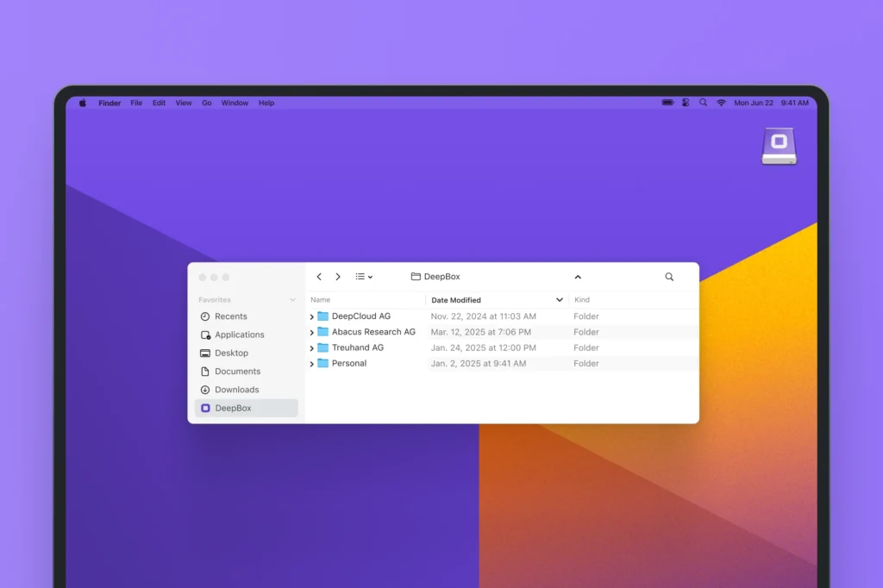Viewport: 883px width, 588px height.
Task: Select the DeepBox drive on desktop
Action: coord(779,146)
